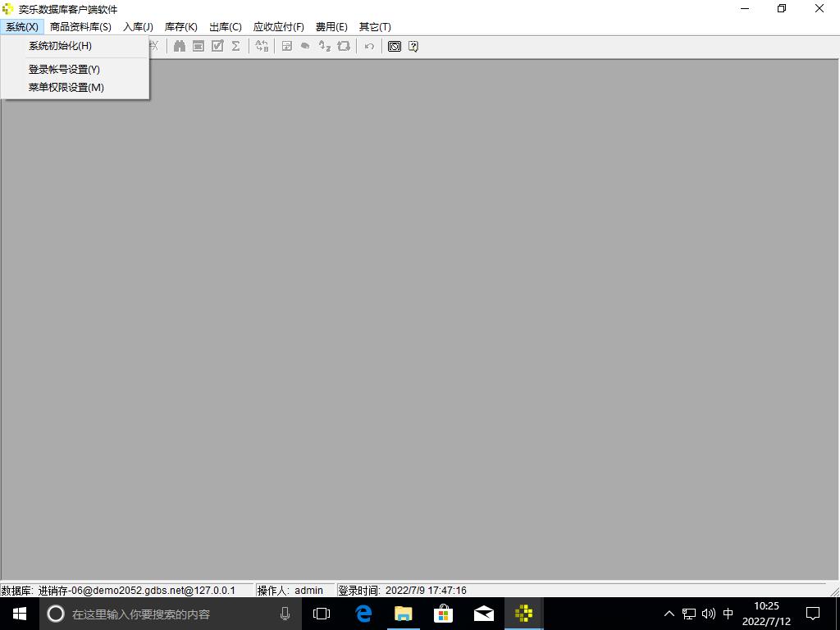The height and width of the screenshot is (630, 840).
Task: Expand the 入库(J) menu
Action: click(x=138, y=27)
